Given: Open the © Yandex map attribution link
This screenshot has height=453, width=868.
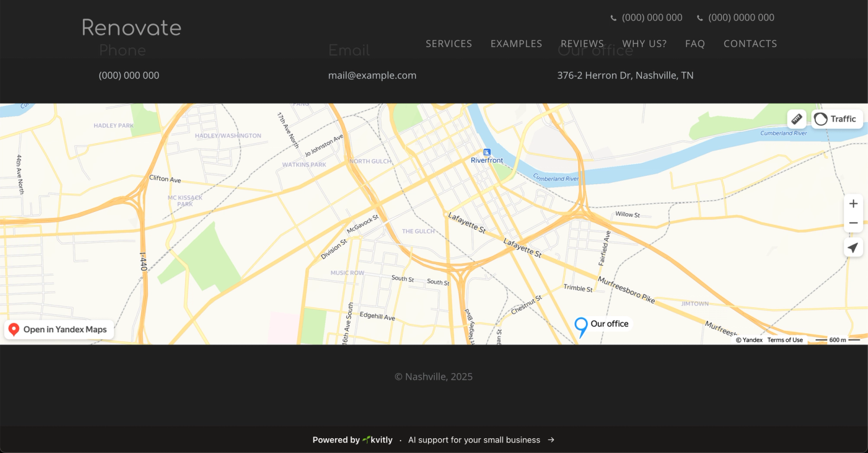Looking at the screenshot, I should pyautogui.click(x=749, y=340).
